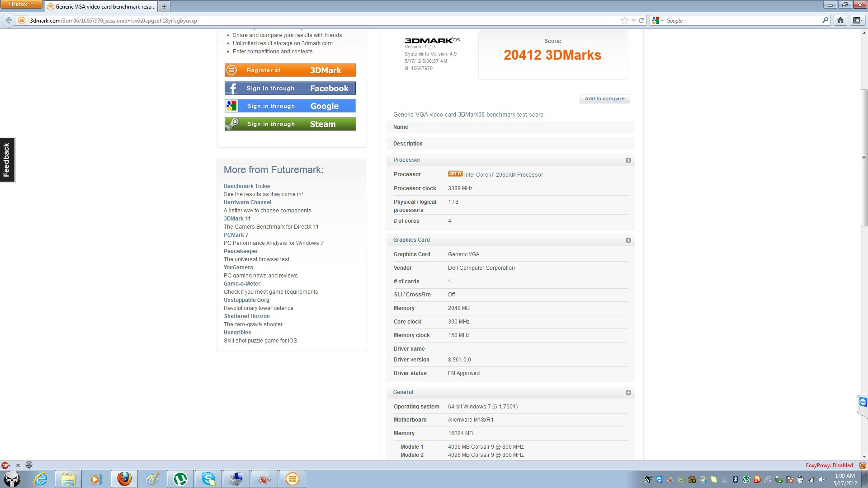Sign in through Steam
The image size is (868, 488).
pyautogui.click(x=290, y=124)
